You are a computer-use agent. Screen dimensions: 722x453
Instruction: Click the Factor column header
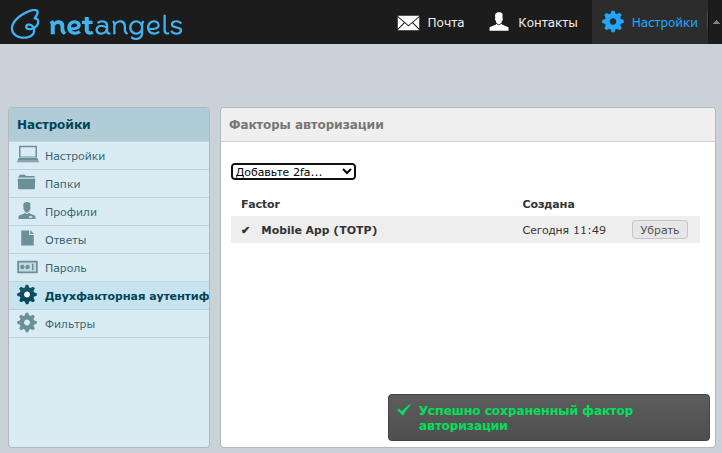tap(260, 204)
